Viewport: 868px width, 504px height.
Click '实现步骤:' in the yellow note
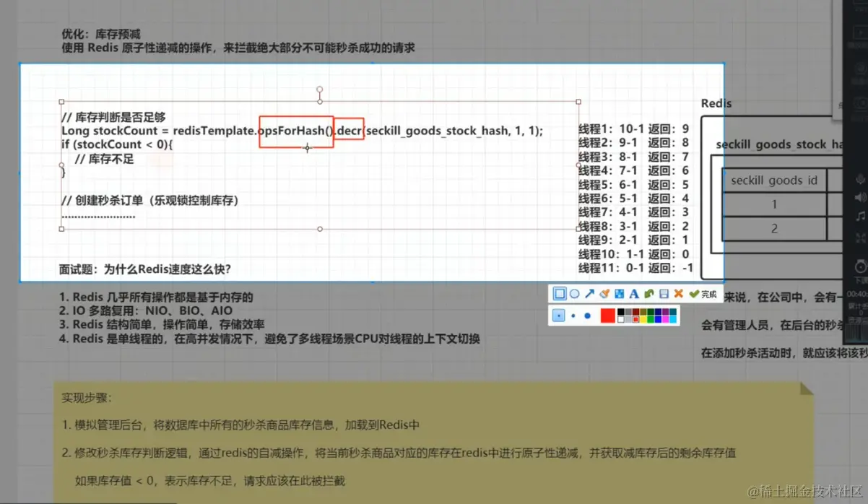pyautogui.click(x=87, y=398)
